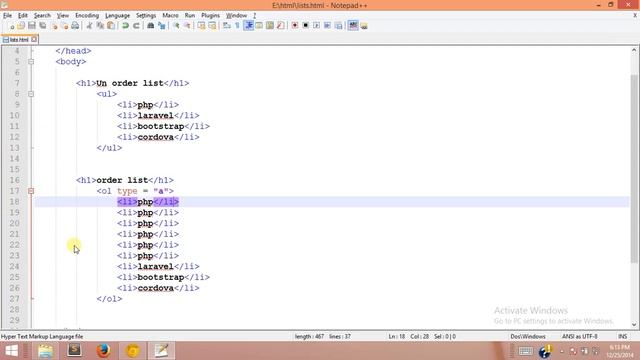Click the Zoom Out toolbar icon
Screen dimensions: 640x360
(187, 26)
